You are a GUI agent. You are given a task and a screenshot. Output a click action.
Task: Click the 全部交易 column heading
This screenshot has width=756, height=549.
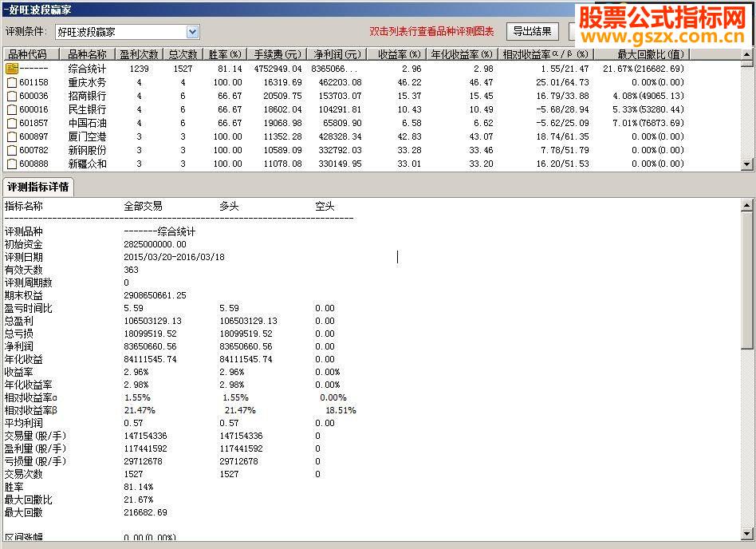tap(144, 207)
